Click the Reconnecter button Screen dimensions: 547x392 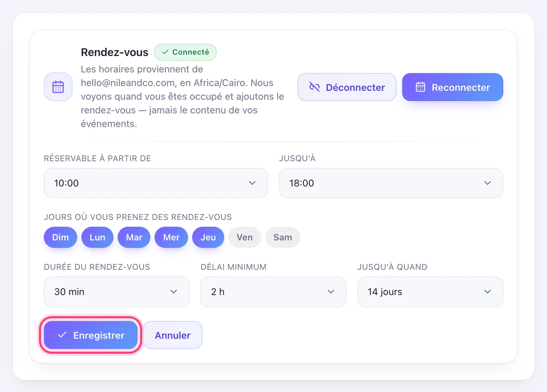452,87
